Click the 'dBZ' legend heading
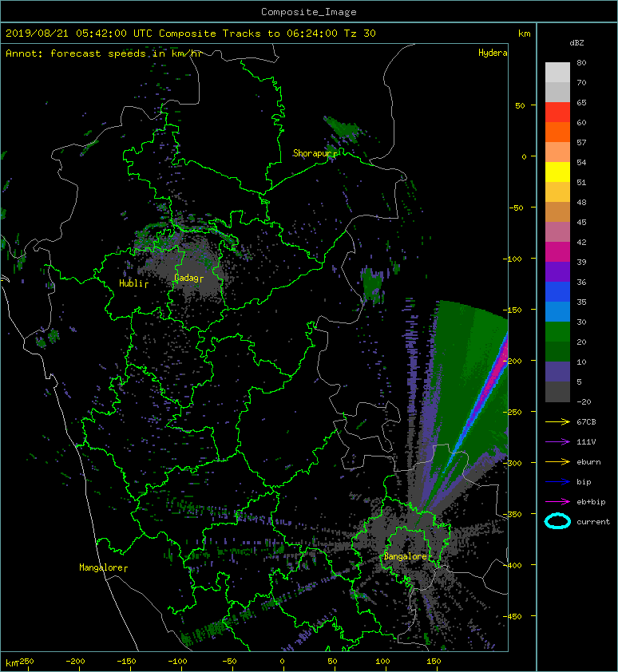This screenshot has height=672, width=618. (x=576, y=43)
